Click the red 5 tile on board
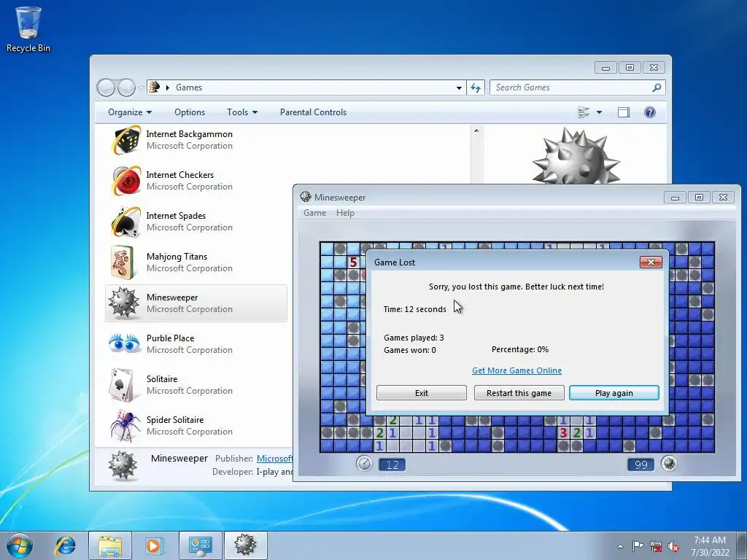 353,262
